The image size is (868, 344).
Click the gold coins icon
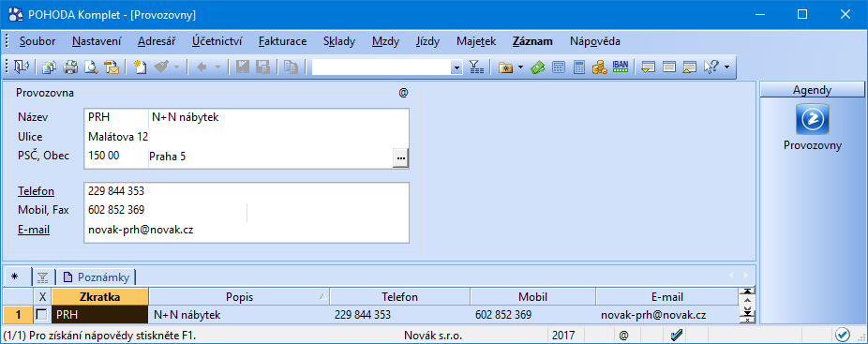click(600, 67)
